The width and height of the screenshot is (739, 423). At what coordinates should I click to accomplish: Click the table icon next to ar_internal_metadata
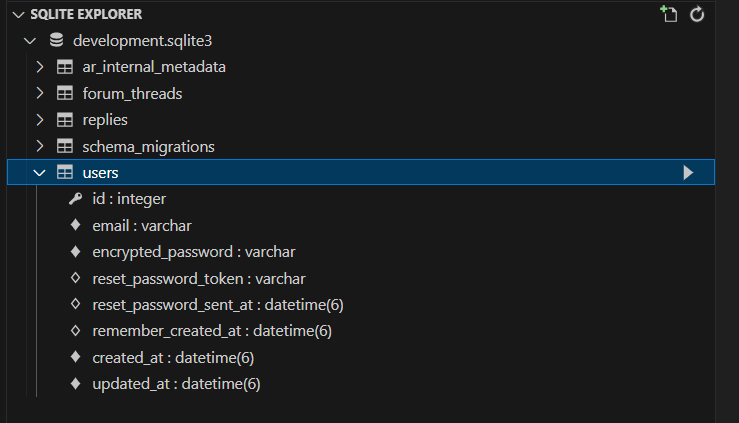65,67
